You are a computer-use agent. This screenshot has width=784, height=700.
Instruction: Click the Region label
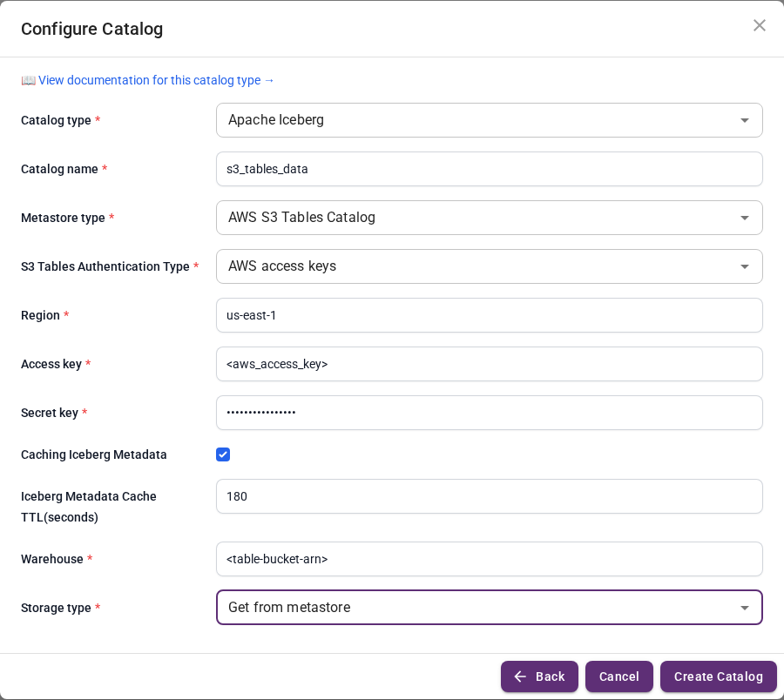(x=40, y=315)
